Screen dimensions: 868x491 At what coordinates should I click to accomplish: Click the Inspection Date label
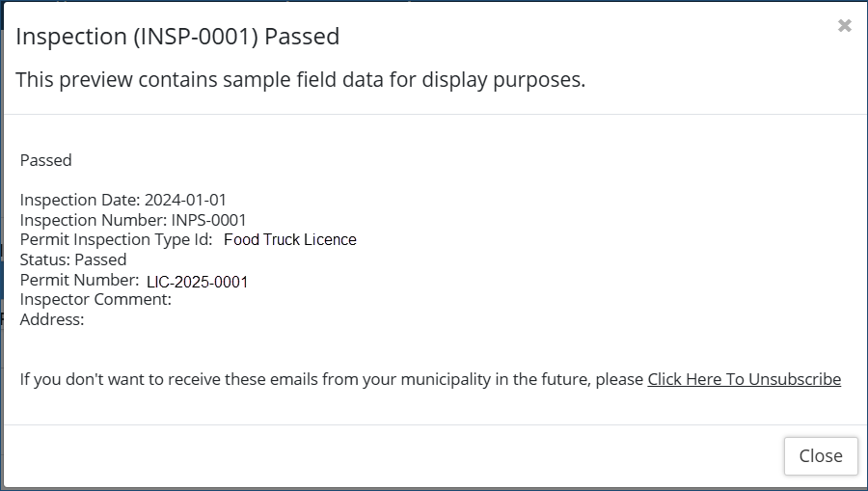tap(80, 200)
